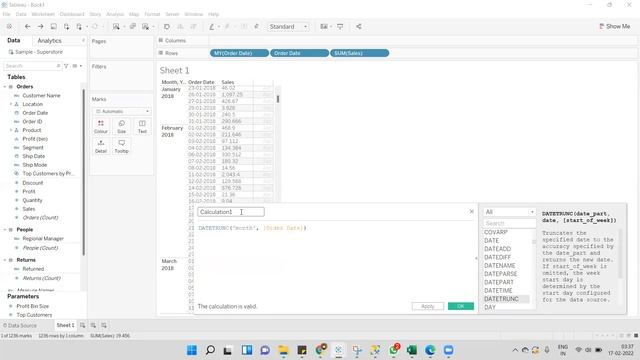Image resolution: width=640 pixels, height=360 pixels.
Task: Click Apply in calculation dialog
Action: [x=427, y=306]
